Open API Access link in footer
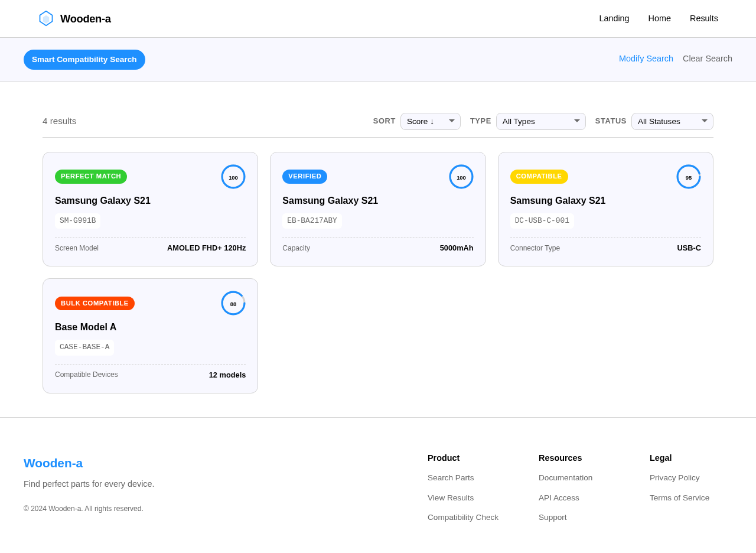756x553 pixels. click(559, 497)
